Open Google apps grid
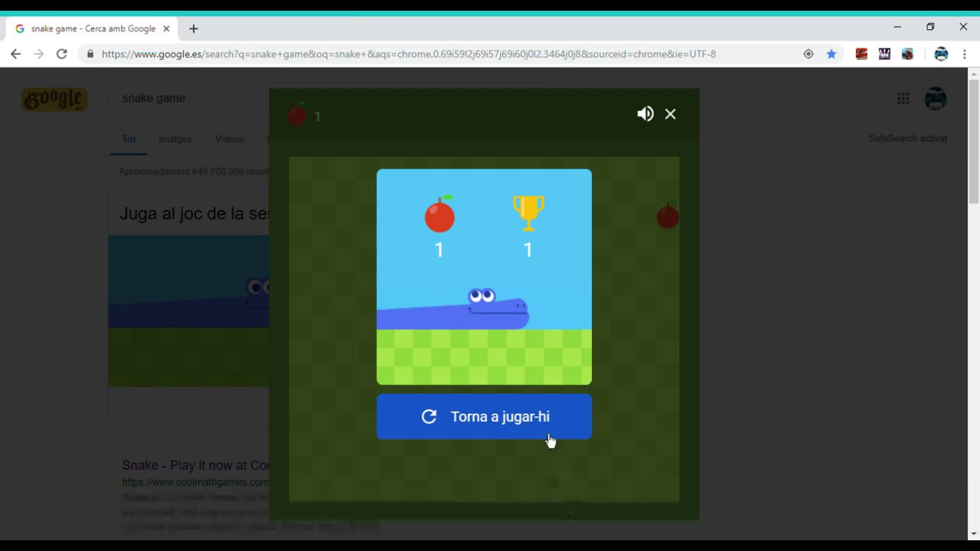 903,99
